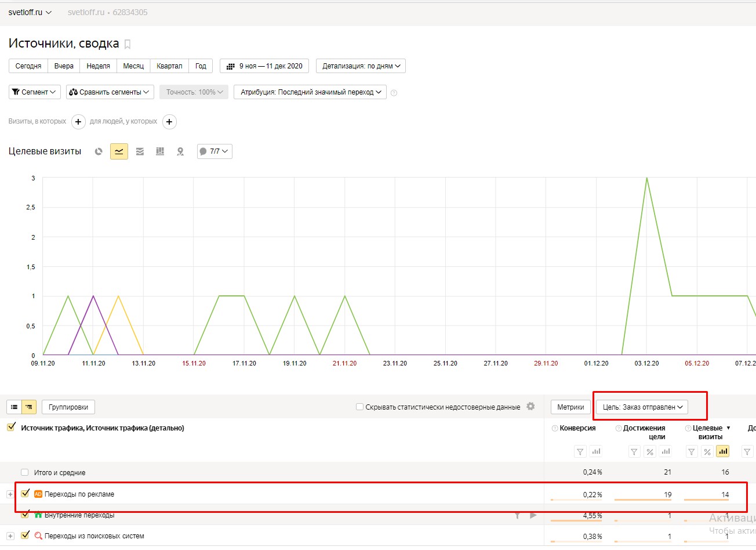Expand the Переходы из поисковых систем row
Screen dimensions: 756x550
click(10, 536)
